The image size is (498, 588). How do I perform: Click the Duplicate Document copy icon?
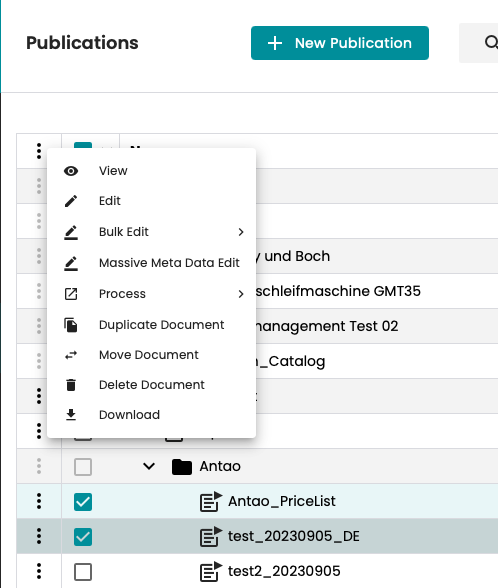point(71,325)
